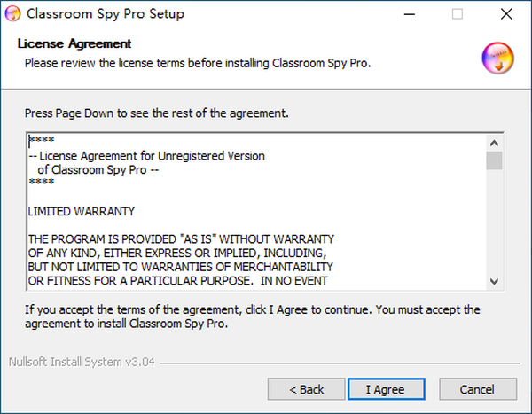532x414 pixels.
Task: Click the license text scrollbar thumb
Action: tap(495, 160)
